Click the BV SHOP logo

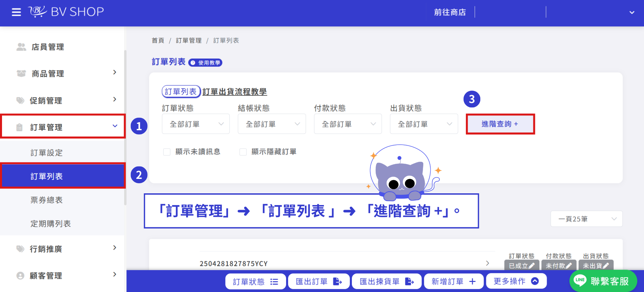click(66, 12)
